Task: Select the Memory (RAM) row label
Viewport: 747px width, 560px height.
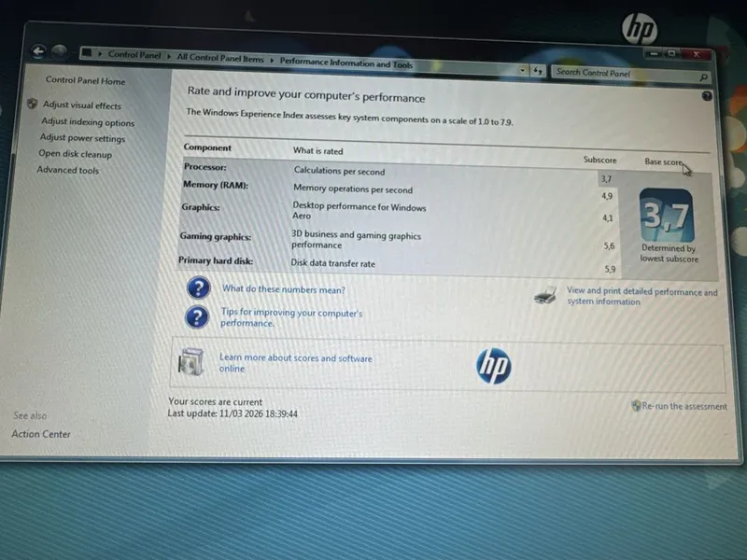Action: tap(216, 185)
